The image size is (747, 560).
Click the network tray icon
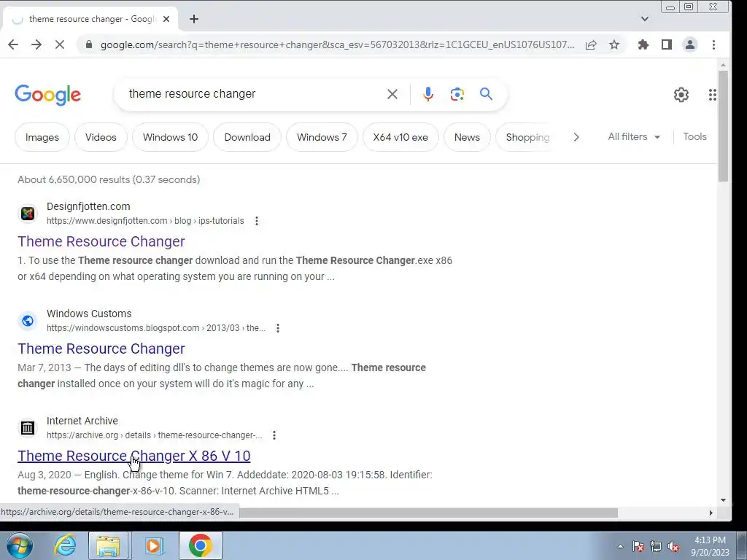656,547
